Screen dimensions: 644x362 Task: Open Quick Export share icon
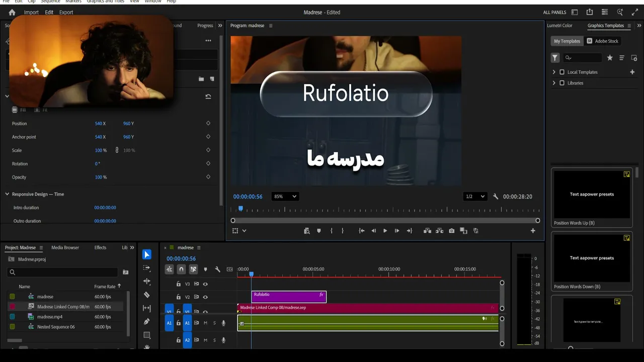(x=590, y=12)
